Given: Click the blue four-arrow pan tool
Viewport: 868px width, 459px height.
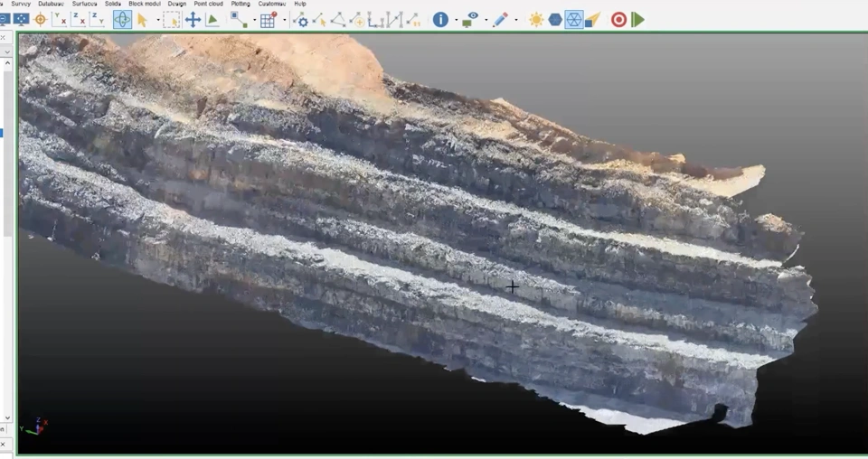Looking at the screenshot, I should pos(193,20).
